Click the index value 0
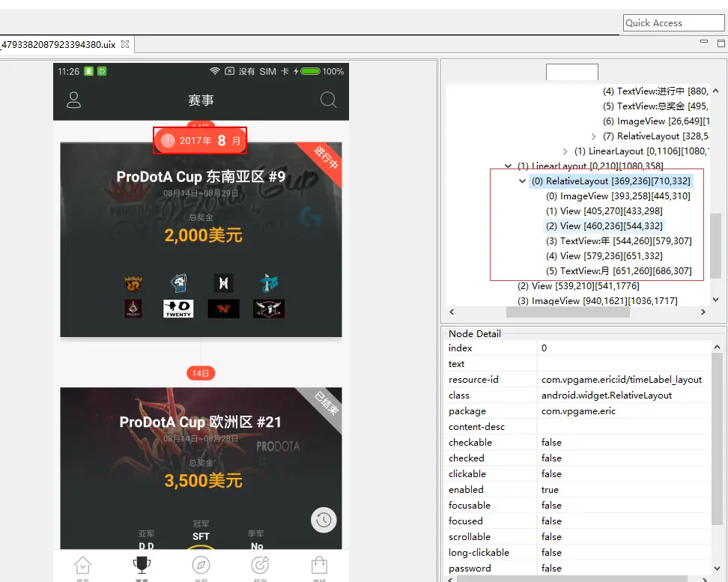 pos(545,348)
